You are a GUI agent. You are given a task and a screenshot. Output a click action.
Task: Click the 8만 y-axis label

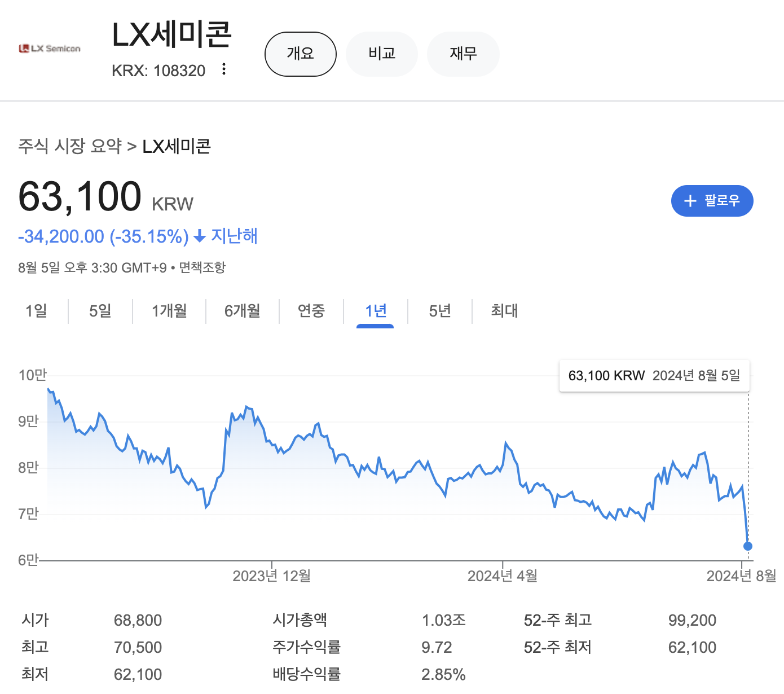(28, 468)
